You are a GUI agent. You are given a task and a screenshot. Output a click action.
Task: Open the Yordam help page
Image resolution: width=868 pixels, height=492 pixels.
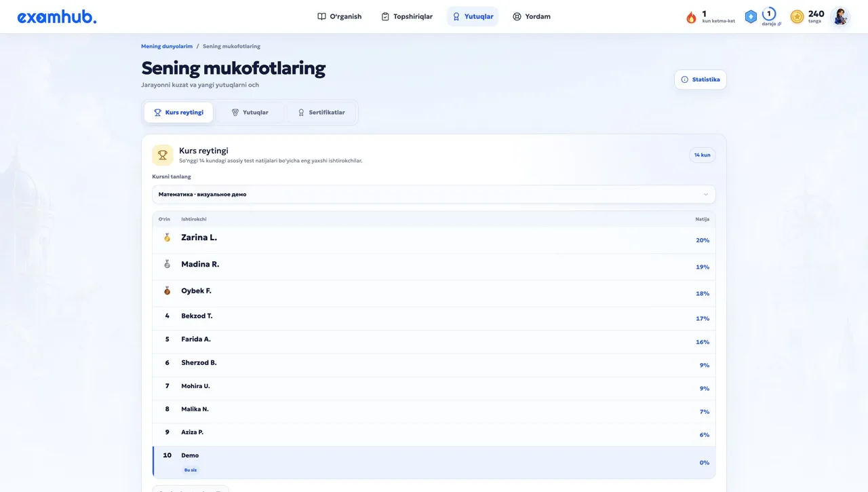[x=532, y=16]
